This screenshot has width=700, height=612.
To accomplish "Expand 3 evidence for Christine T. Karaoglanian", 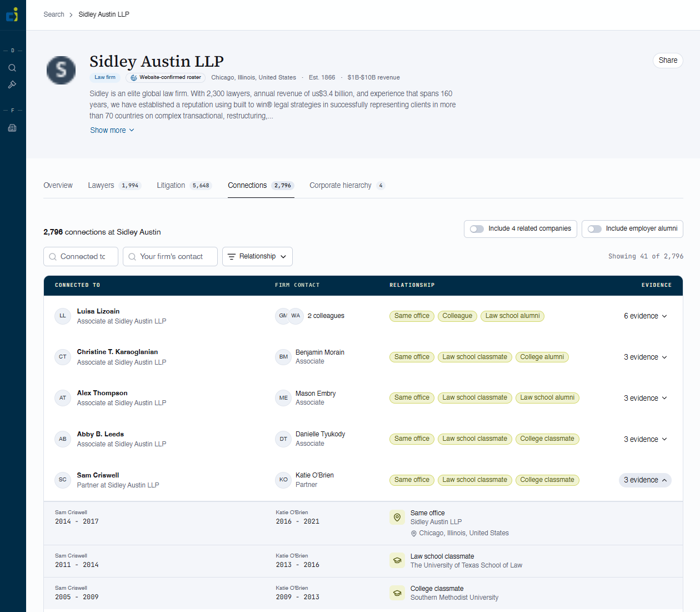I will [645, 357].
